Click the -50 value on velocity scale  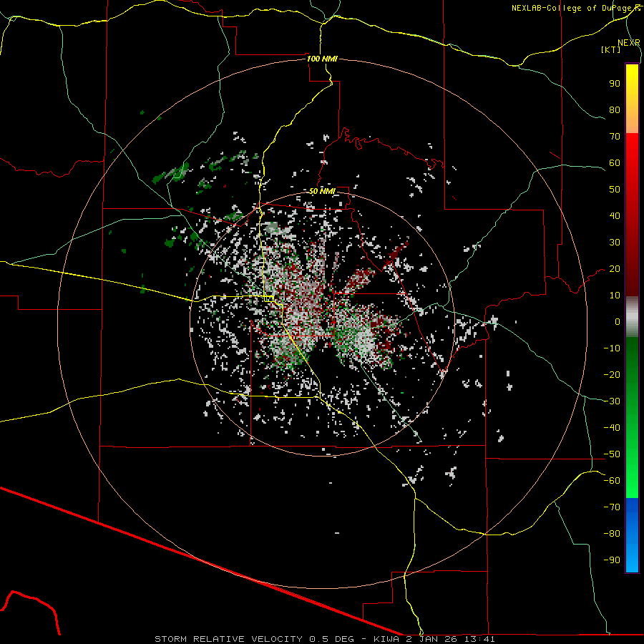click(x=612, y=454)
